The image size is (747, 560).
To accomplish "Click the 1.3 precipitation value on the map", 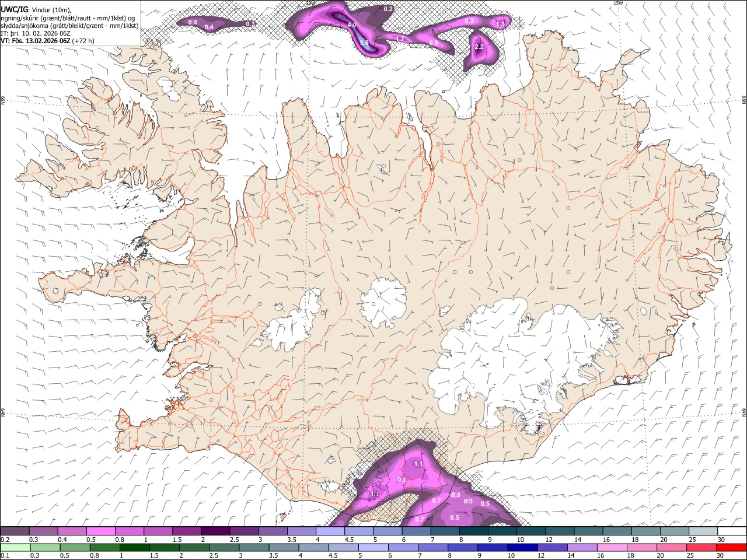I will [500, 24].
